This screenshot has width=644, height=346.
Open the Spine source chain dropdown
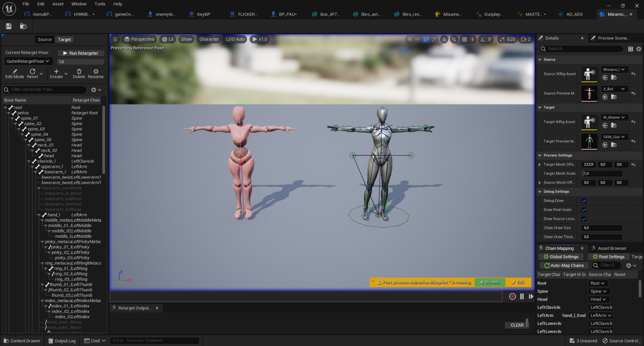pos(599,291)
